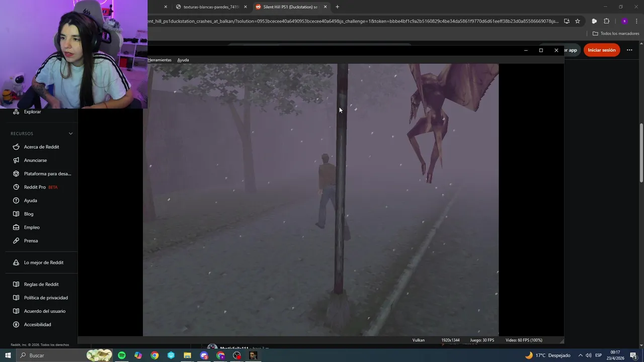Open Accesibilidad link

tap(37, 324)
